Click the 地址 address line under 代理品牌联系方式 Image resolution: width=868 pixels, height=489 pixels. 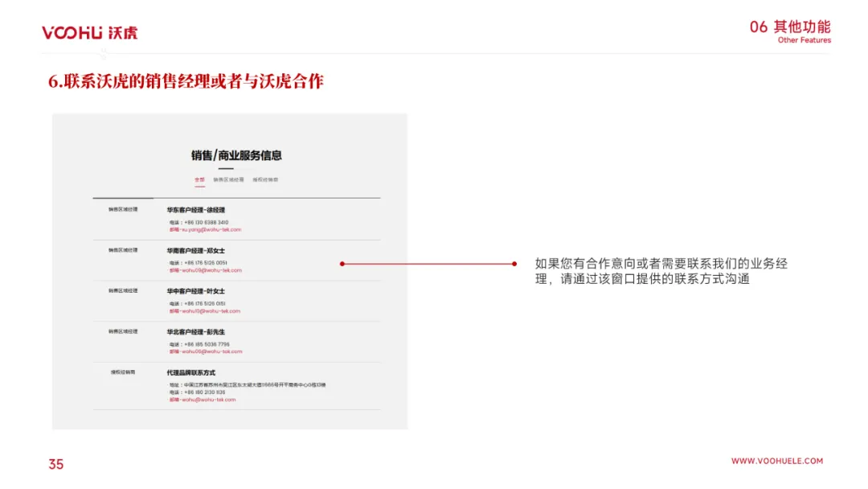pos(248,385)
